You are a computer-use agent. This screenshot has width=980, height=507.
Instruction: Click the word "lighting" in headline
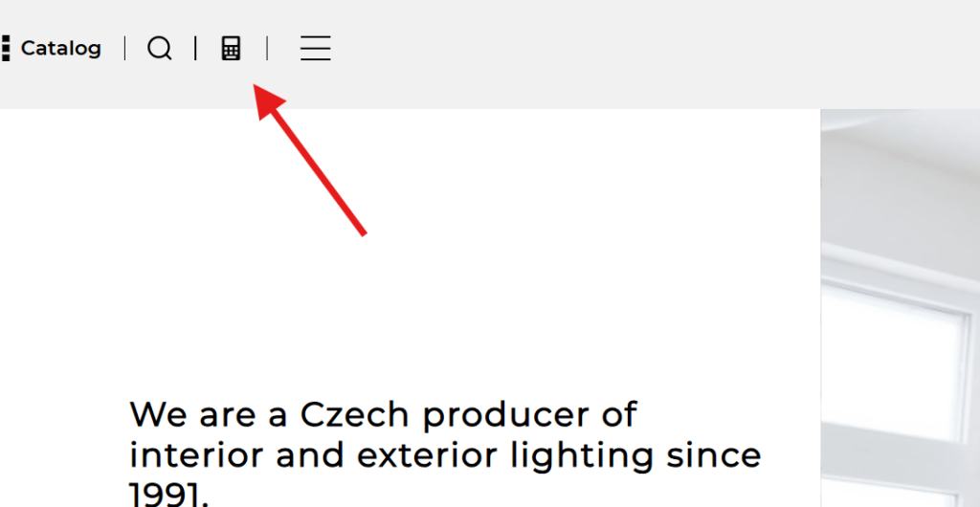click(x=577, y=456)
